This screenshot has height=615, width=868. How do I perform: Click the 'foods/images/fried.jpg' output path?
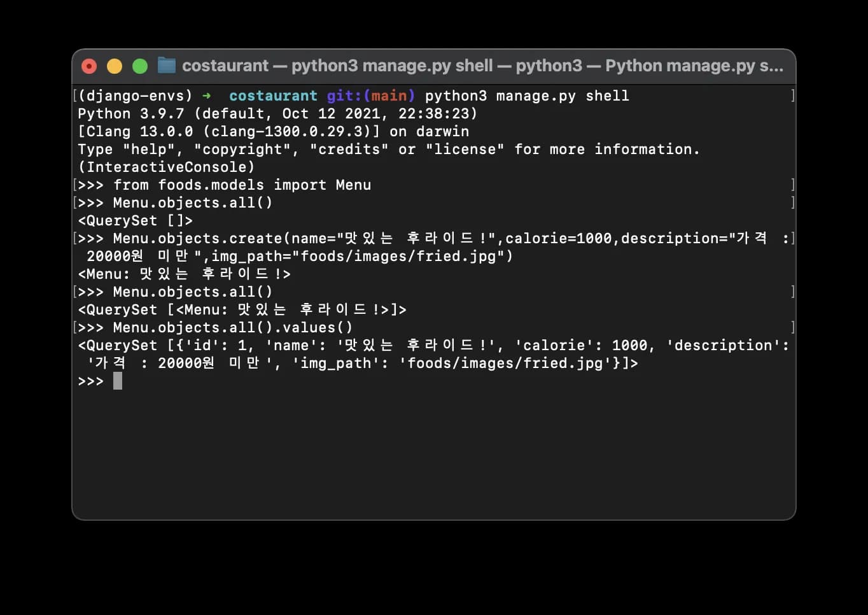point(505,364)
